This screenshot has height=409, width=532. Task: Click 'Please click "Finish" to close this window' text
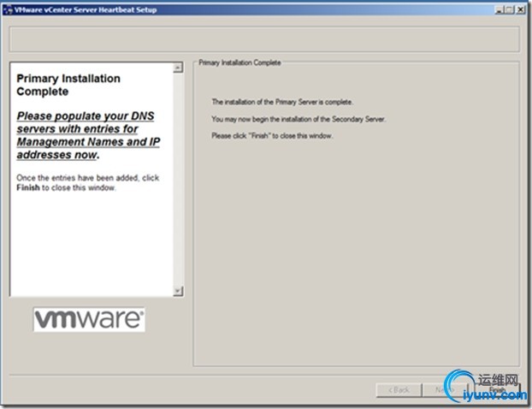point(272,136)
